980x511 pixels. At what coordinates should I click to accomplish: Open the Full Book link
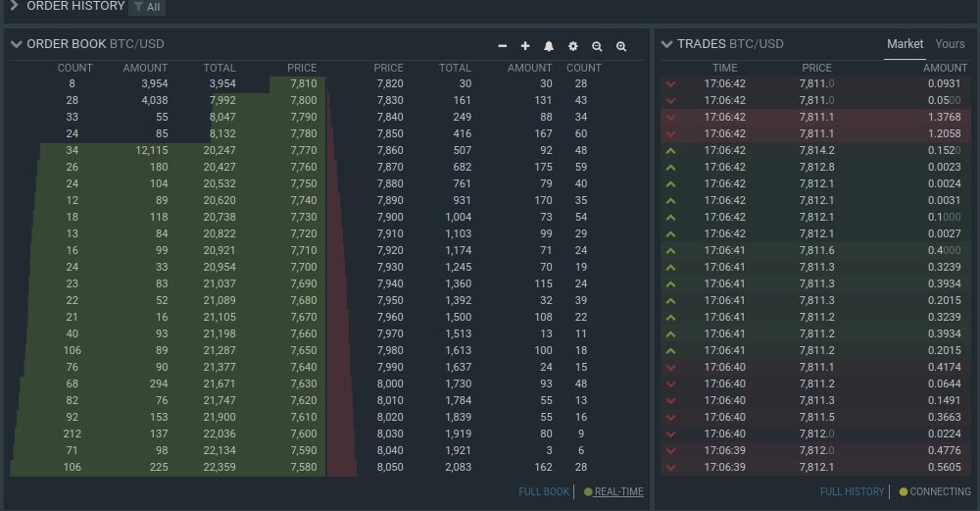tap(544, 491)
